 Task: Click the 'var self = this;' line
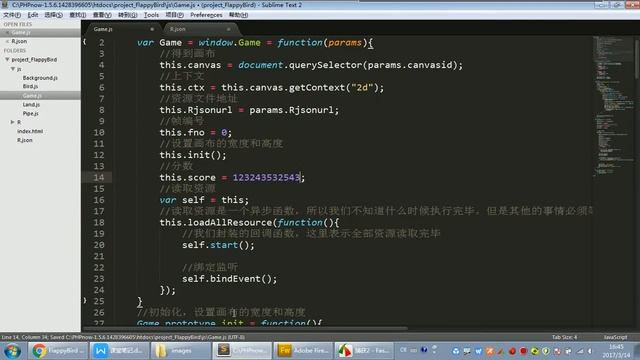(204, 200)
